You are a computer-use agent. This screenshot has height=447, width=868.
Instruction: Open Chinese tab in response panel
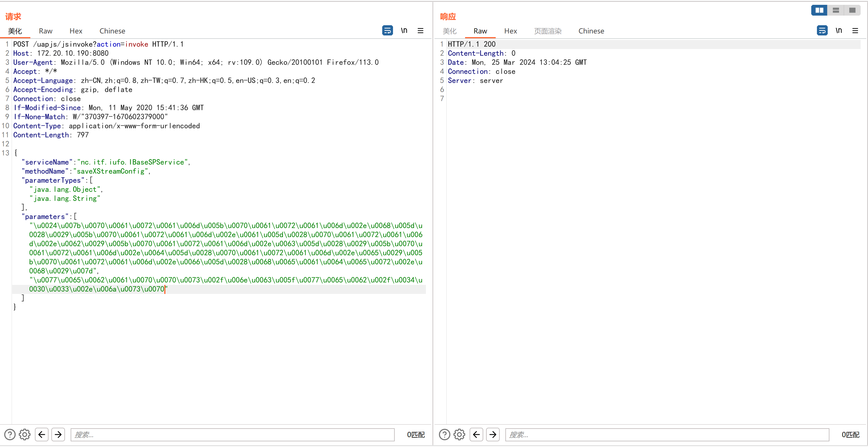pos(591,31)
